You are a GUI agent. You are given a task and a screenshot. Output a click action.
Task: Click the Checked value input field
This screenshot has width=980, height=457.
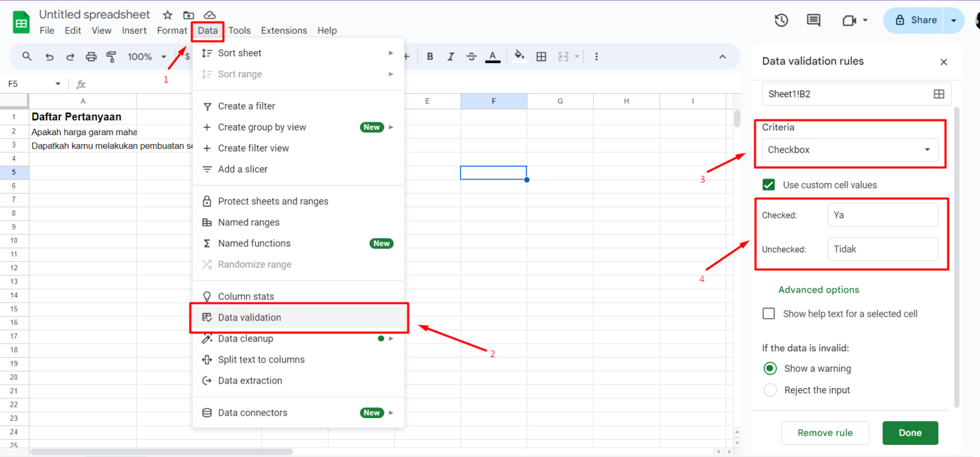tap(883, 214)
